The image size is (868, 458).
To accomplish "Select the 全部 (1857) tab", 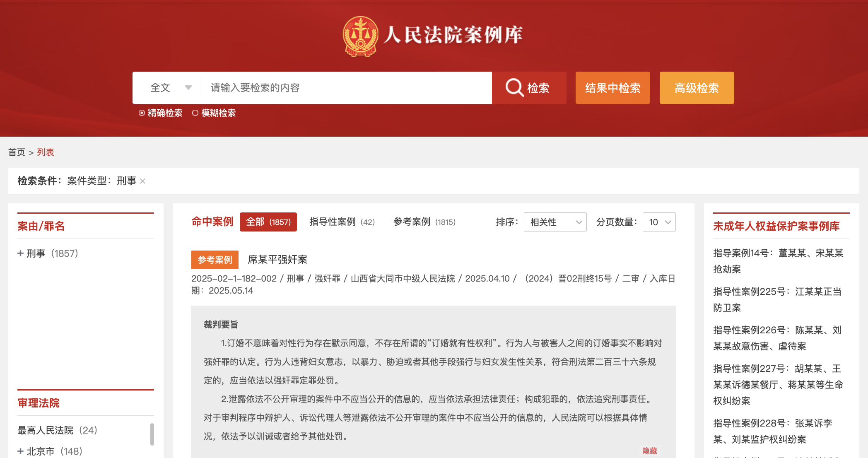I will click(x=268, y=222).
